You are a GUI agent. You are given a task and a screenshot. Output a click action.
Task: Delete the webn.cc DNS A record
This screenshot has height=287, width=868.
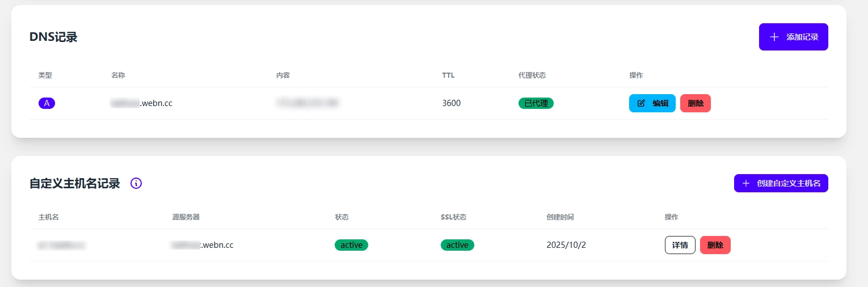point(695,103)
